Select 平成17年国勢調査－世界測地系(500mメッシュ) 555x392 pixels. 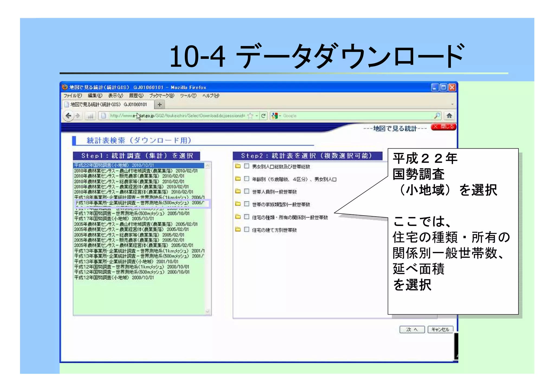(139, 213)
